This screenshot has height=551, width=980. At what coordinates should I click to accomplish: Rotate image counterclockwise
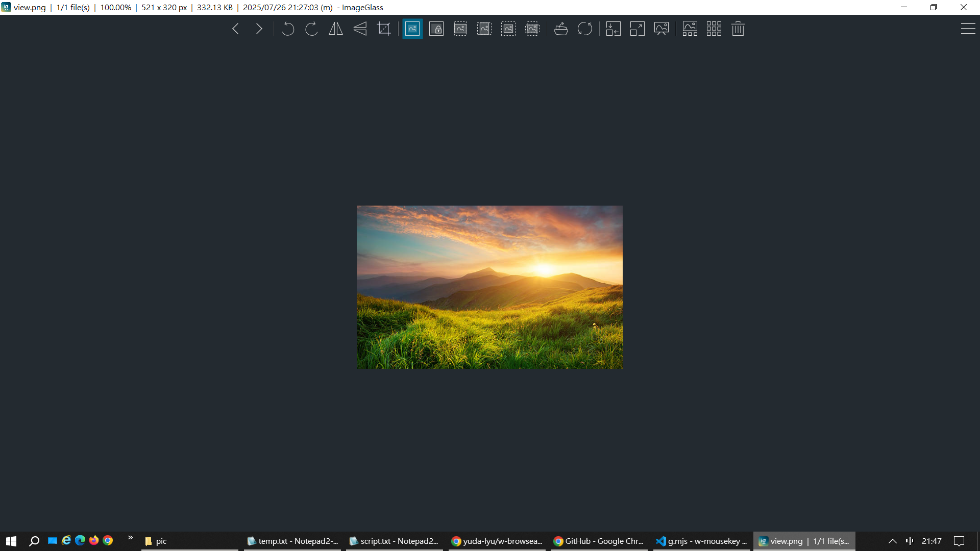pyautogui.click(x=288, y=29)
